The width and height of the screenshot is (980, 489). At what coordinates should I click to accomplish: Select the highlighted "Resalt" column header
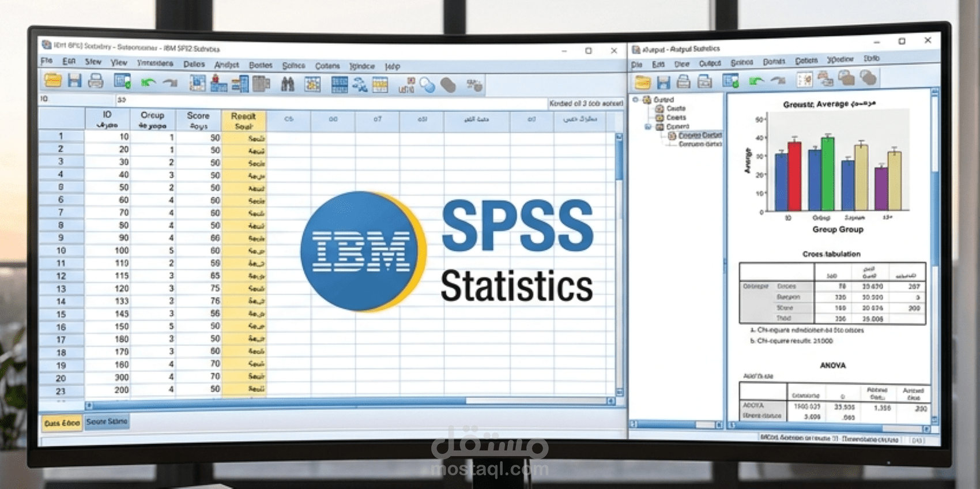(x=244, y=121)
